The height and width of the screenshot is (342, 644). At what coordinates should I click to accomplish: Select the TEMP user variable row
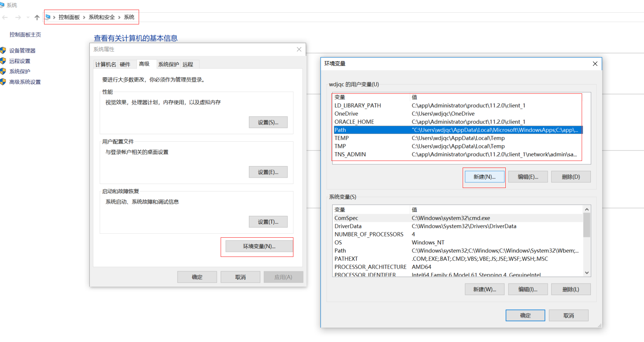point(458,138)
